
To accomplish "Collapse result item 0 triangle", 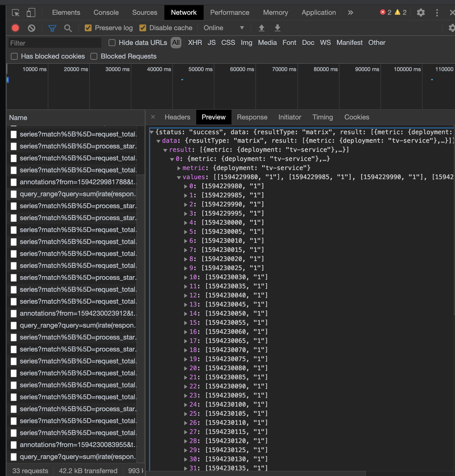I will (172, 159).
